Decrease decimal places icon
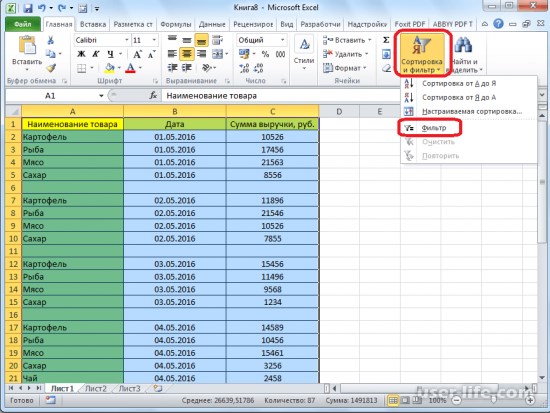Image resolution: width=550 pixels, height=413 pixels. point(259,68)
